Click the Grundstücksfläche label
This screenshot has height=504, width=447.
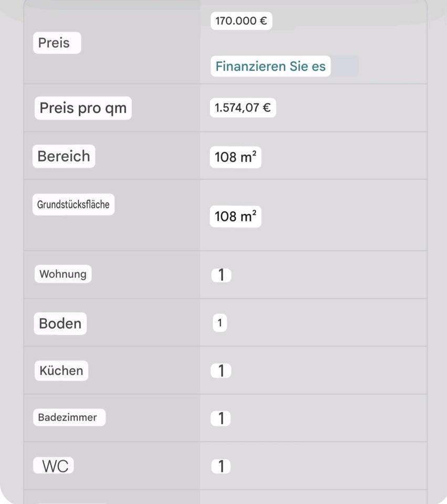(x=74, y=204)
